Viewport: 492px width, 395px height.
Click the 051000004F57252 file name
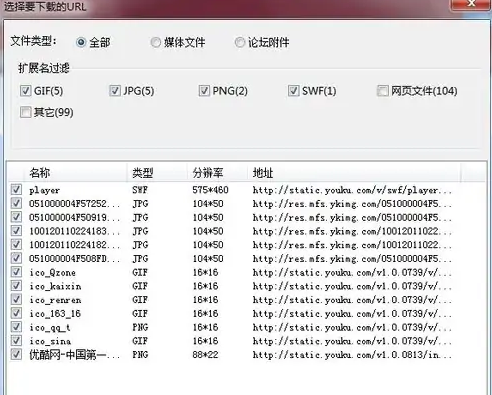74,204
